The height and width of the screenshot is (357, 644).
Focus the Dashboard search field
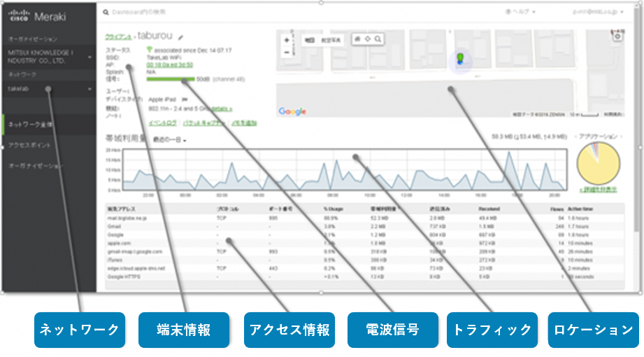[x=139, y=13]
